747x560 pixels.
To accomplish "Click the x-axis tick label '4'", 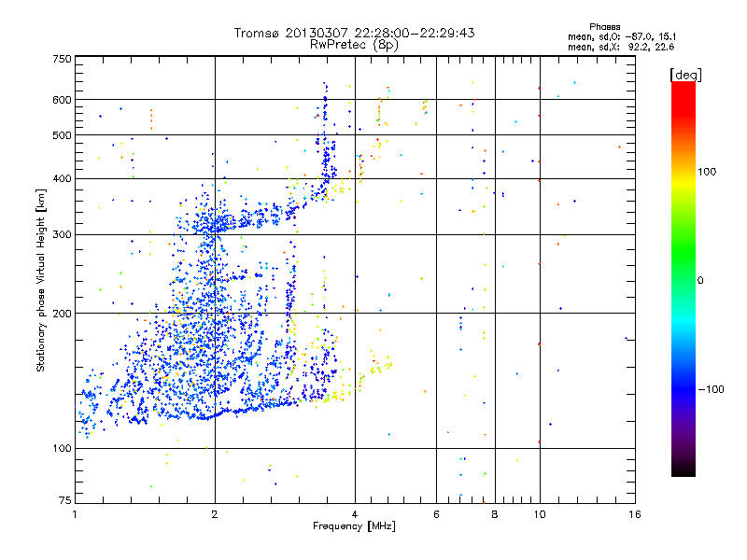I will (355, 514).
